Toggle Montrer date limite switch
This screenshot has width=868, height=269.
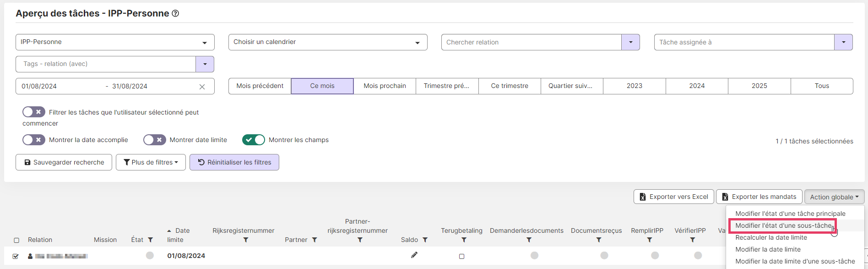(155, 140)
